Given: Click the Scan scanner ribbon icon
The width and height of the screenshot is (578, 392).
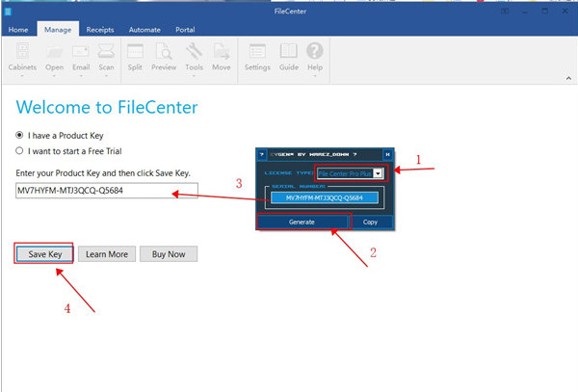Looking at the screenshot, I should pos(106,51).
